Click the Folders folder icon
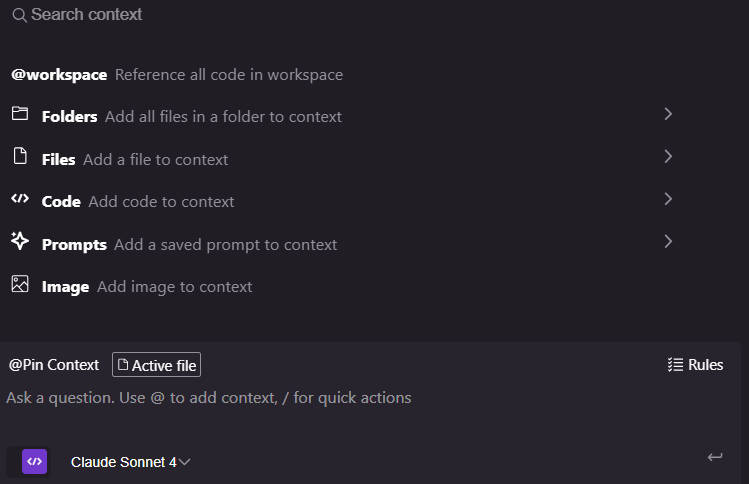The width and height of the screenshot is (749, 484). click(20, 114)
